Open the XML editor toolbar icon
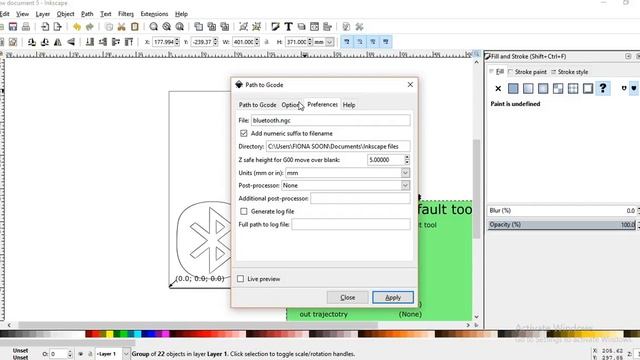Viewport: 640px width, 360px height. click(x=314, y=27)
